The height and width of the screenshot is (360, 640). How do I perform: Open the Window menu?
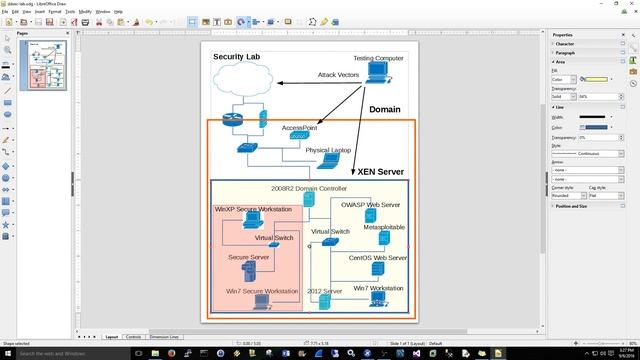point(103,12)
